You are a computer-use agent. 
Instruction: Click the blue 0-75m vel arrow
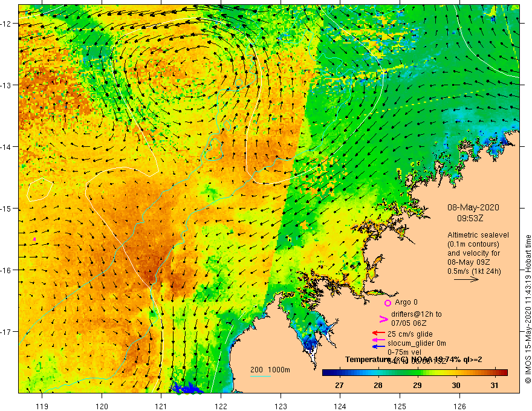click(378, 346)
